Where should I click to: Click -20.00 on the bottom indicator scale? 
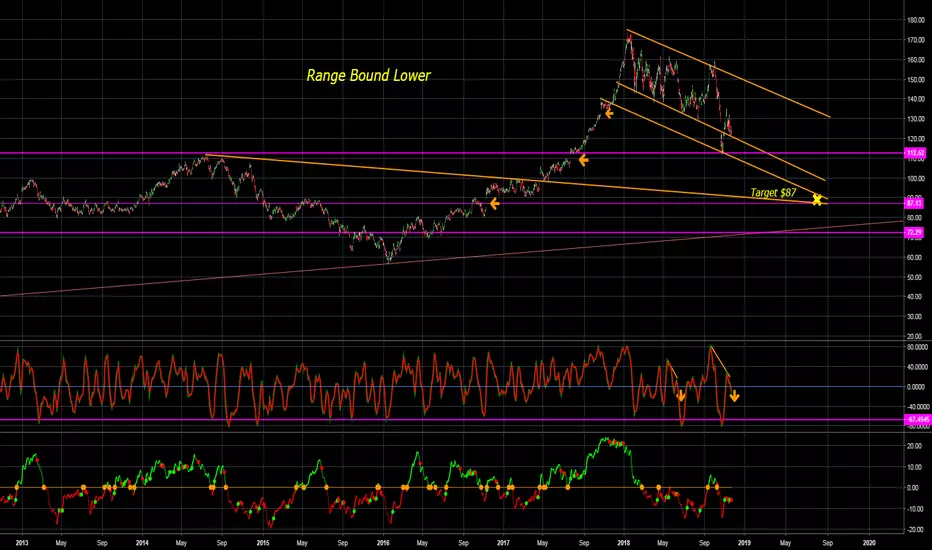tap(915, 530)
